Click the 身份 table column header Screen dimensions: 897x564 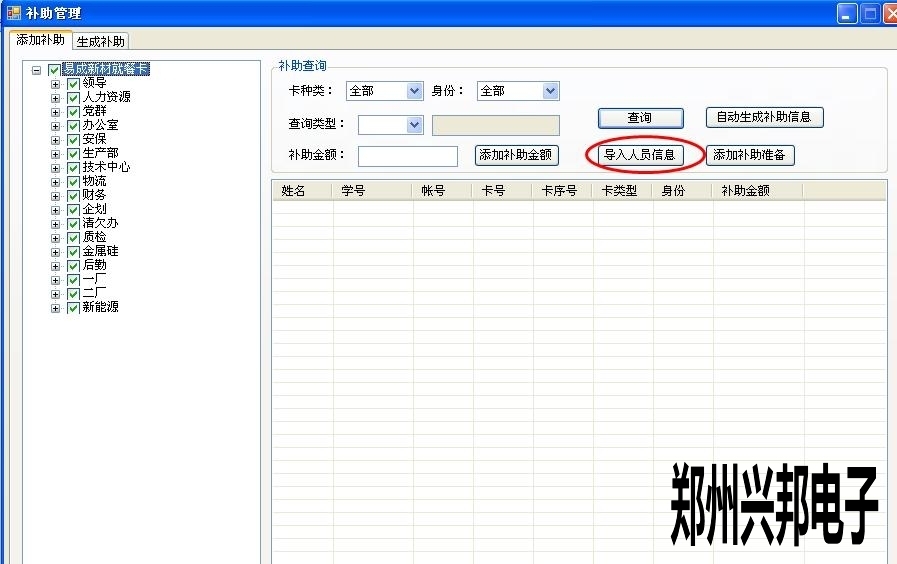coord(683,191)
